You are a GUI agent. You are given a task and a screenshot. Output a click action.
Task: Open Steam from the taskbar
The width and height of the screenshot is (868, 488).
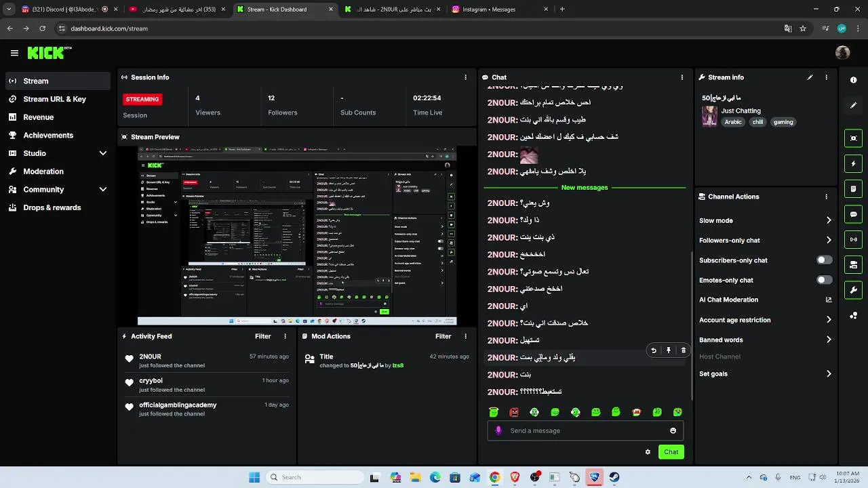[614, 477]
